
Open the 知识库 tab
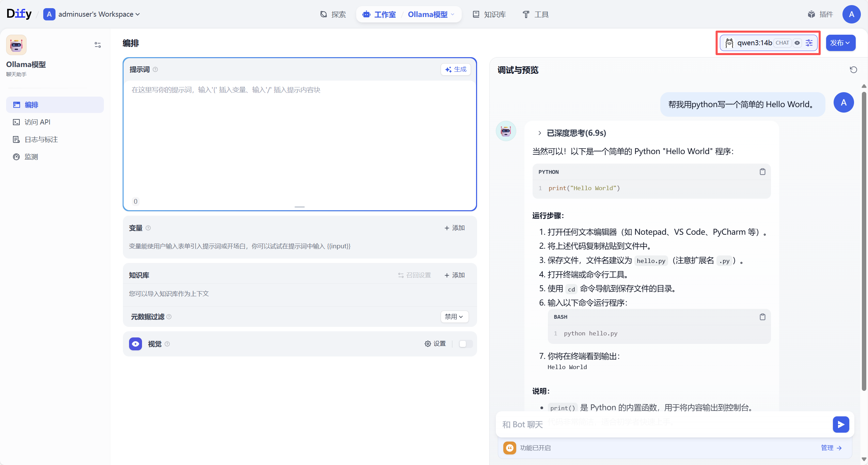489,14
